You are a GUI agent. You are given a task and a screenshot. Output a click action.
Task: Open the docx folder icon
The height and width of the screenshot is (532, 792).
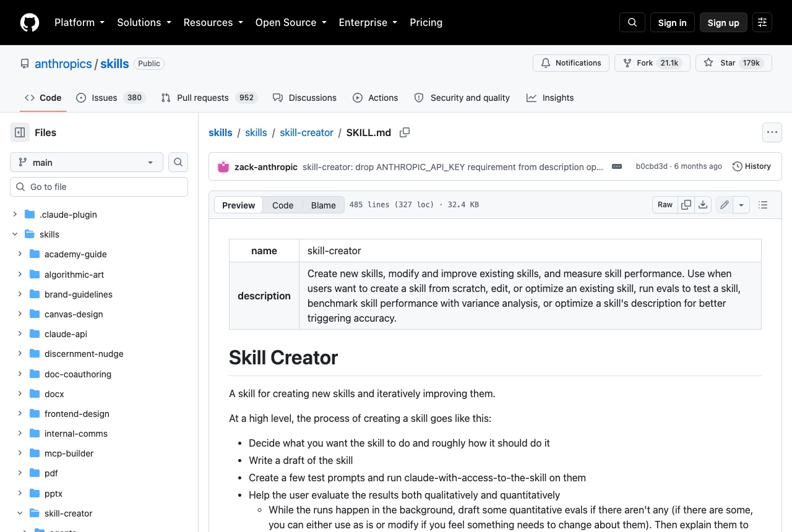click(34, 394)
